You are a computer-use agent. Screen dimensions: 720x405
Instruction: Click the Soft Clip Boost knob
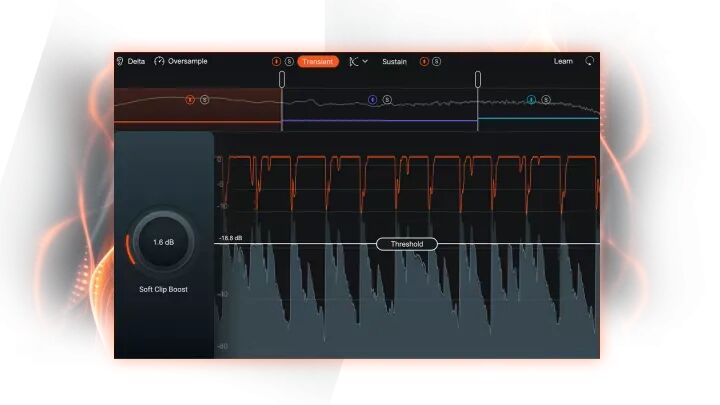[163, 242]
